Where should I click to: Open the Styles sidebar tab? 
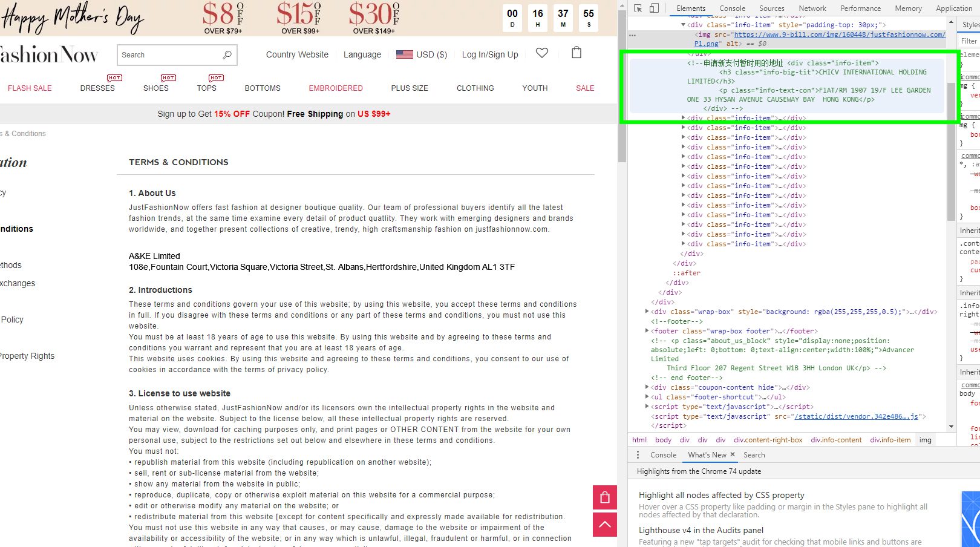(970, 25)
